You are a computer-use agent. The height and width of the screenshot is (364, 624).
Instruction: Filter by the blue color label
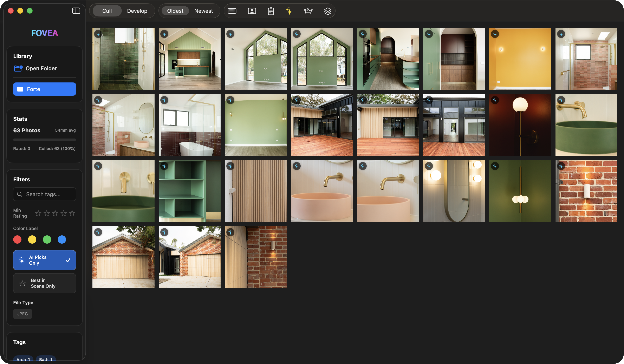coord(62,239)
